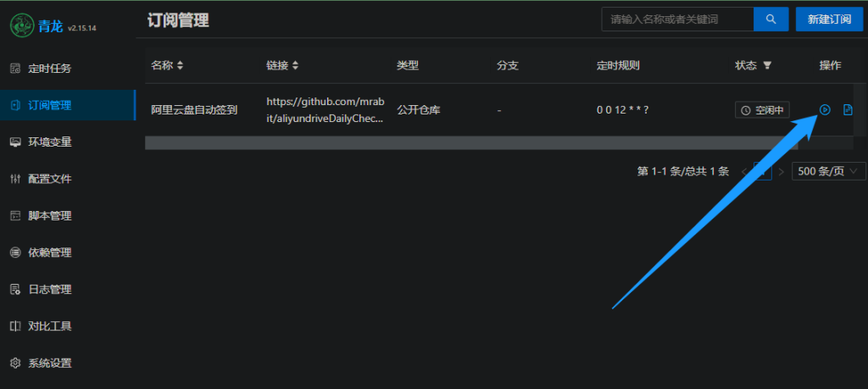Click the 订阅管理 page title
Viewport: 868px width, 389px height.
(x=178, y=20)
